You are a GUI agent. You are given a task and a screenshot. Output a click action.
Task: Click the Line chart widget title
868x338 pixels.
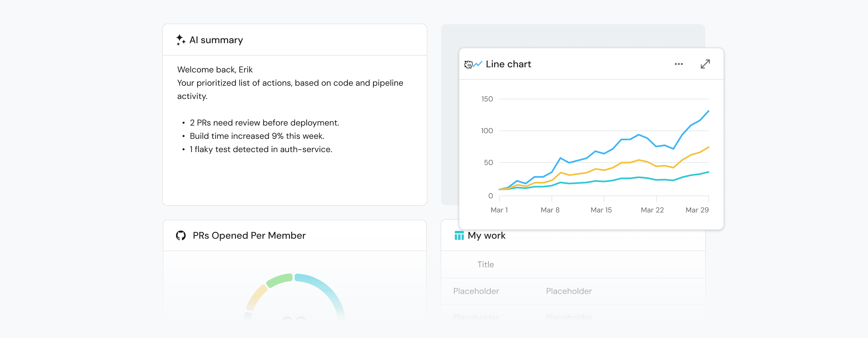[x=508, y=64]
